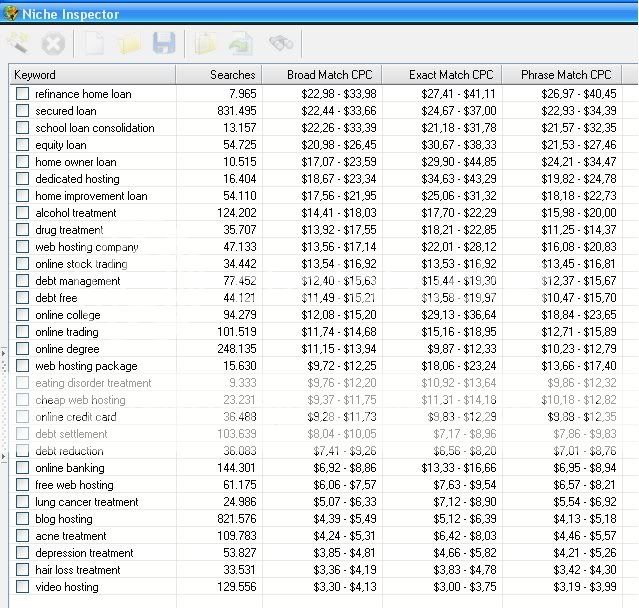Click the export page with green arrow icon
639x608 pixels.
pyautogui.click(x=241, y=43)
